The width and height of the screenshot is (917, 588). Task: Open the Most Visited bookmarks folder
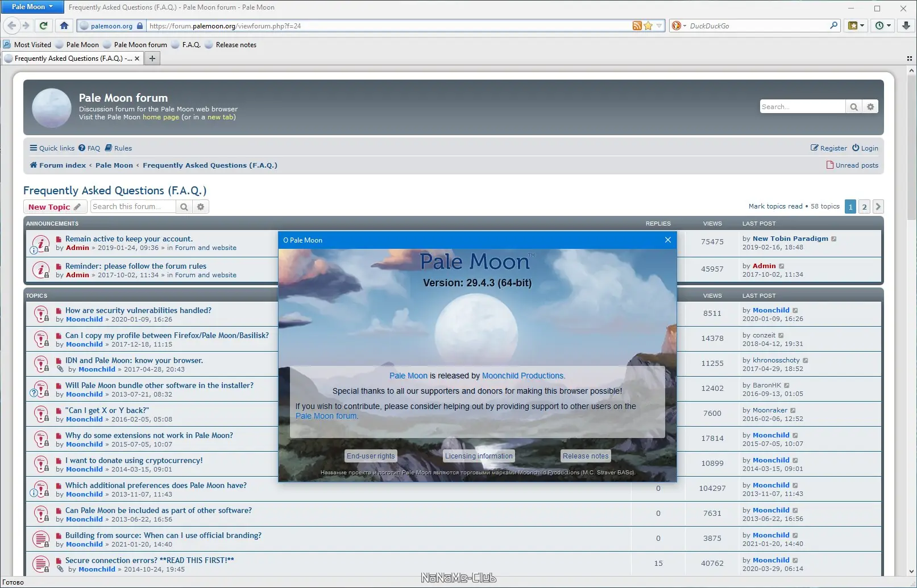point(27,45)
